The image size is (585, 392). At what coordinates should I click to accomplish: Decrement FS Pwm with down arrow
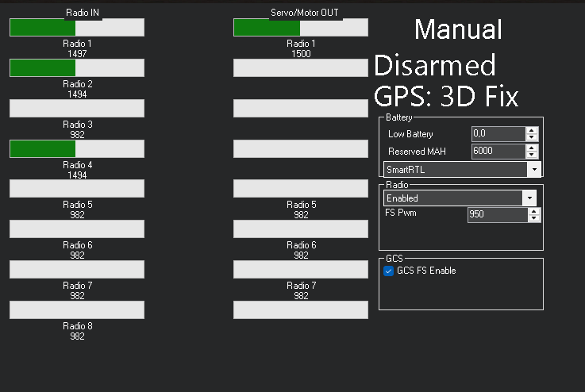point(533,218)
